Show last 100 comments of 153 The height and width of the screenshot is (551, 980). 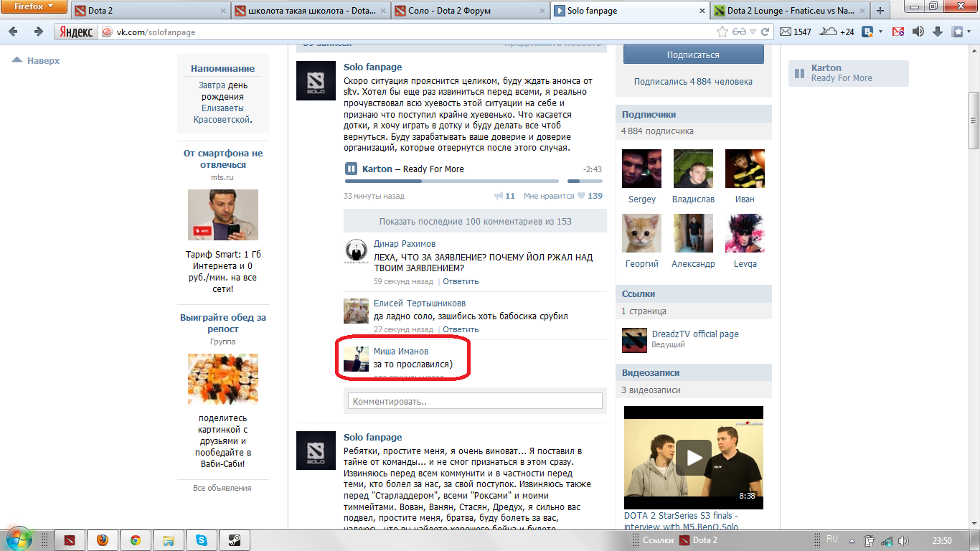[475, 221]
